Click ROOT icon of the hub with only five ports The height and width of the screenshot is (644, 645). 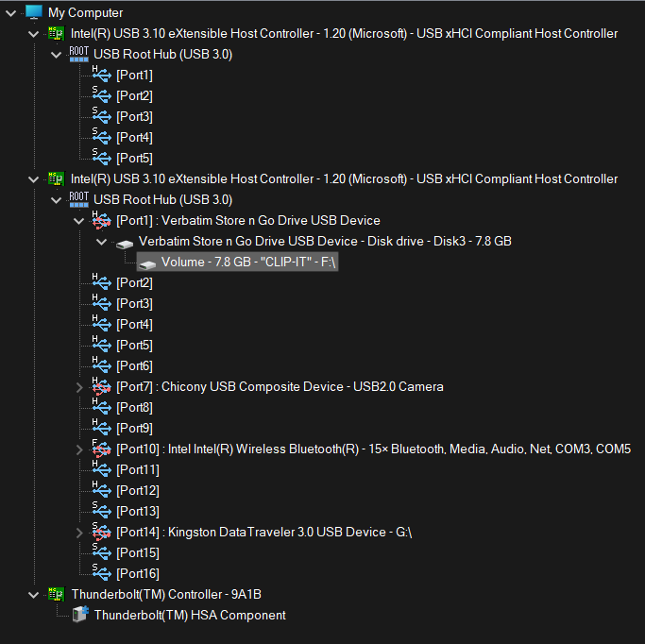pos(78,54)
